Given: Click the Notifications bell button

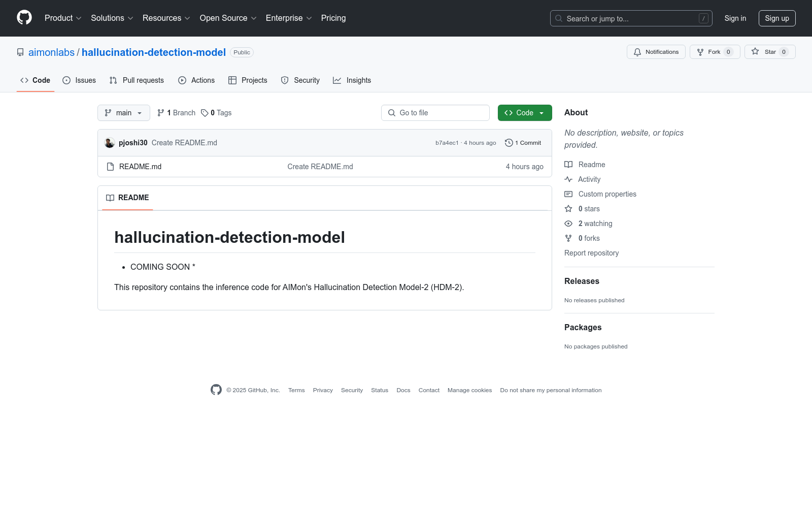Looking at the screenshot, I should (656, 52).
